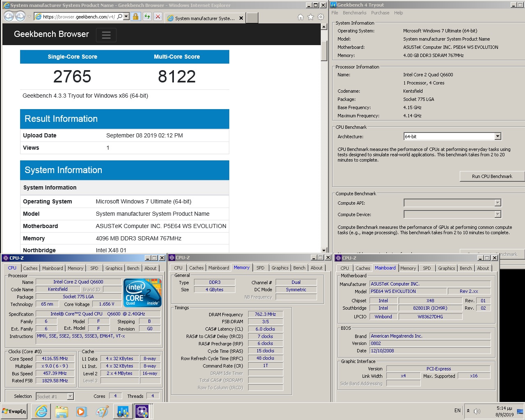Select Bench tab in left CPU-Z window
The width and height of the screenshot is (525, 420).
pos(133,268)
